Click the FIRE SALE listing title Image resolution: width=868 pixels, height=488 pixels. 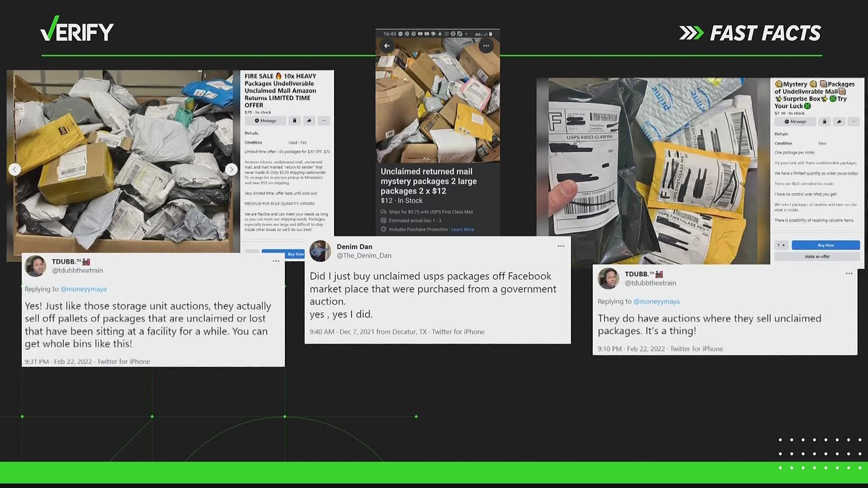coord(280,90)
